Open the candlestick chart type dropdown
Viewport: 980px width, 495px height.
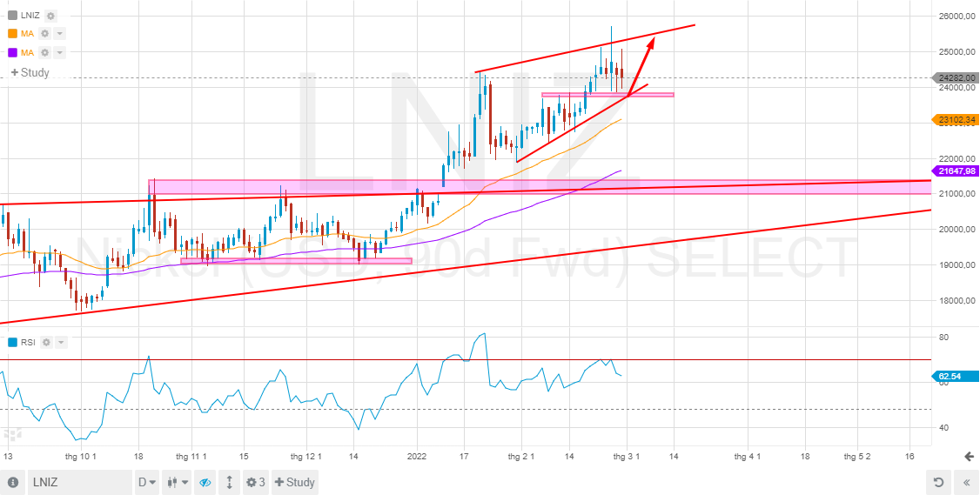click(x=177, y=482)
